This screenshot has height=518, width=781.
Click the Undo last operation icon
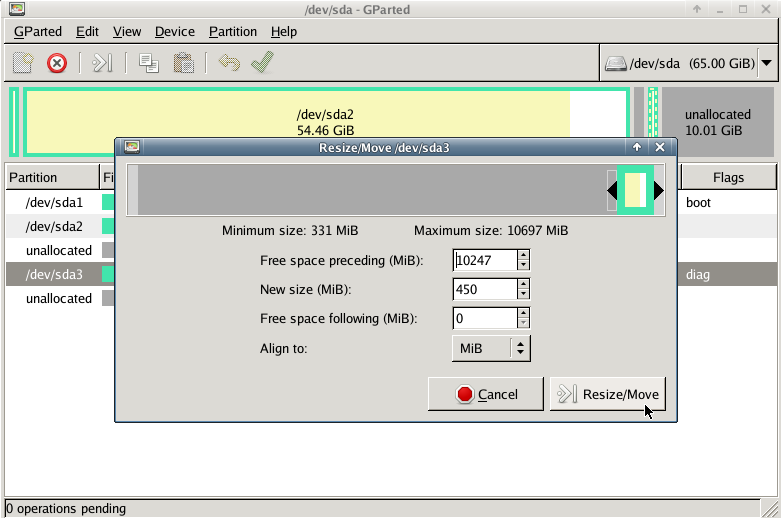point(229,63)
